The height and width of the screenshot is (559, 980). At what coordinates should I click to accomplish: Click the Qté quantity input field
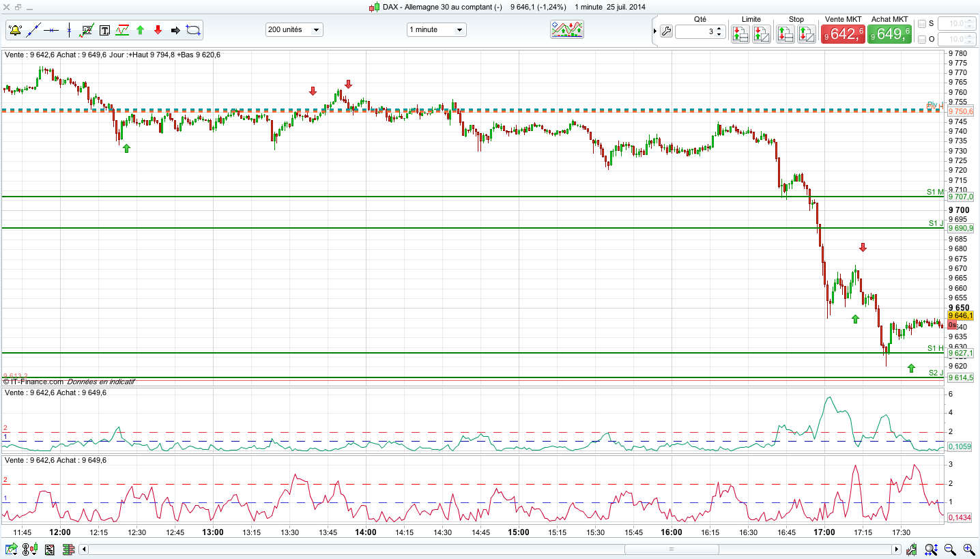[x=695, y=31]
